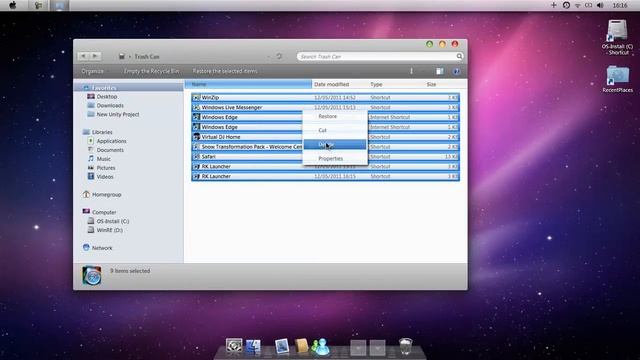Click the Virtual DJ Home file icon
Screen dimensions: 640x360
[196, 137]
